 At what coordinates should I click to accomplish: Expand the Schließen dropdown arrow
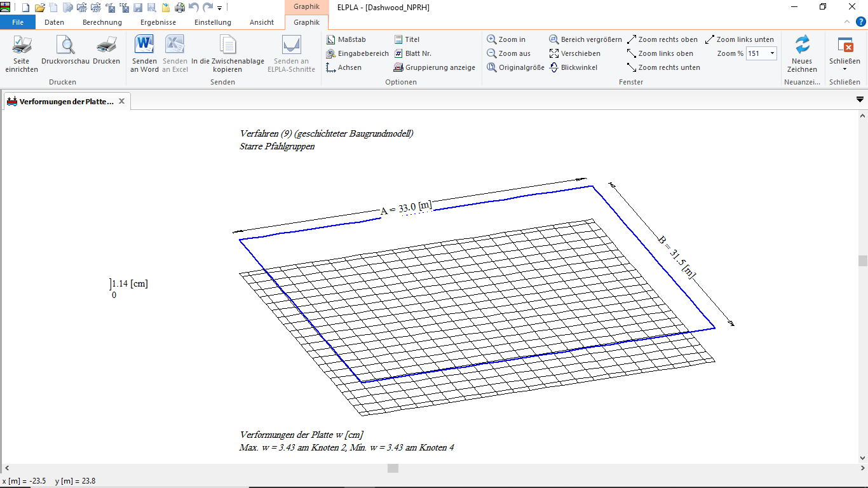(844, 69)
